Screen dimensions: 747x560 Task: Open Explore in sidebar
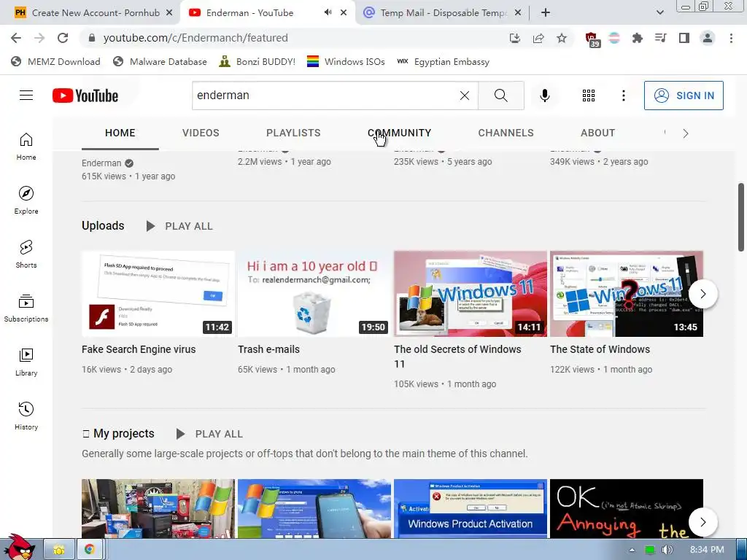coord(26,201)
